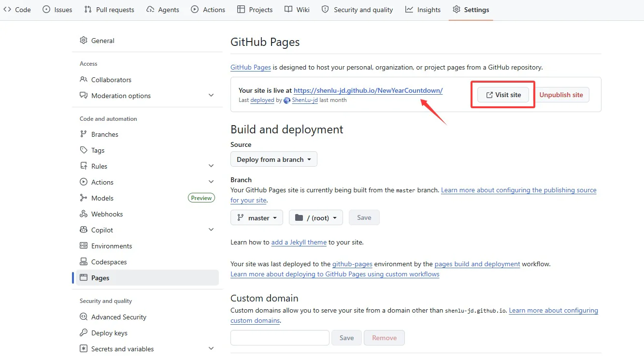The image size is (644, 359).
Task: Expand the Moderation options chevron
Action: coord(211,96)
